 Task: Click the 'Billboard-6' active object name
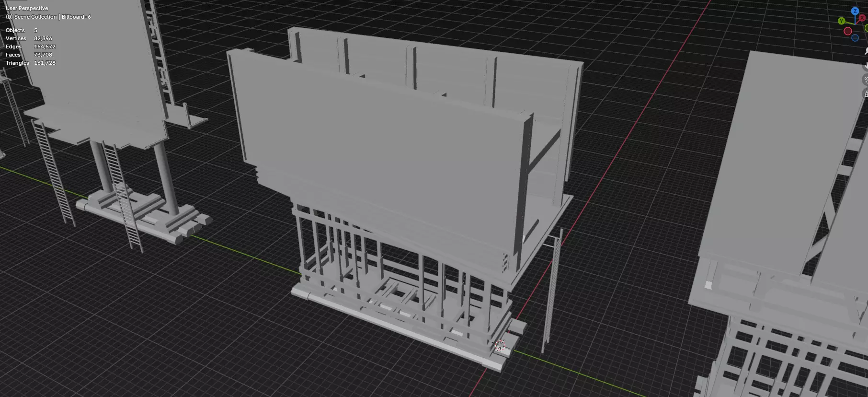tap(76, 17)
